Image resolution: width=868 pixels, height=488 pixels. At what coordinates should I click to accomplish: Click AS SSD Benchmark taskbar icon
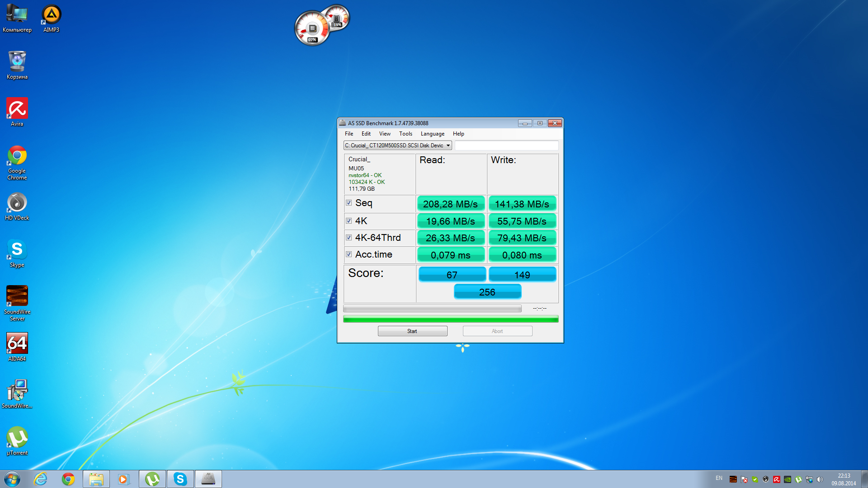point(208,479)
